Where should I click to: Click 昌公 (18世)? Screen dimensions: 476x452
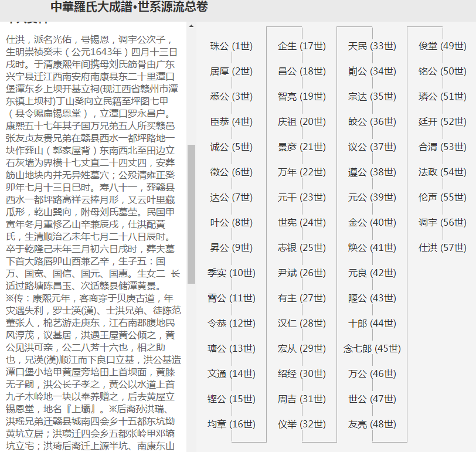[x=302, y=72]
